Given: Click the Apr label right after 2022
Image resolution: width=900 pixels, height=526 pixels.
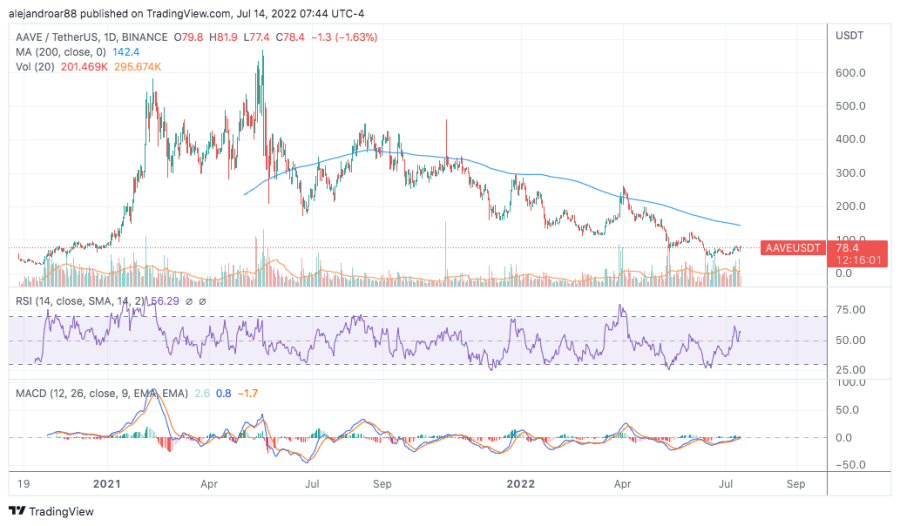Looking at the screenshot, I should coord(623,484).
